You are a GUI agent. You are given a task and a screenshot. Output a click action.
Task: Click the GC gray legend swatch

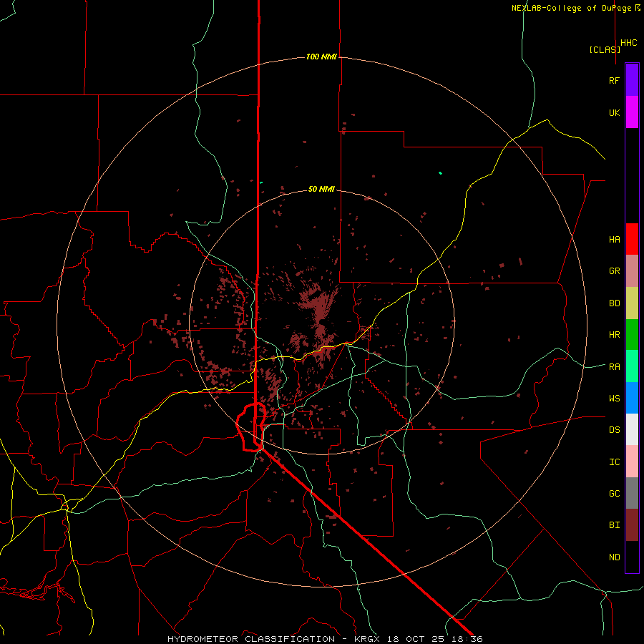632,493
